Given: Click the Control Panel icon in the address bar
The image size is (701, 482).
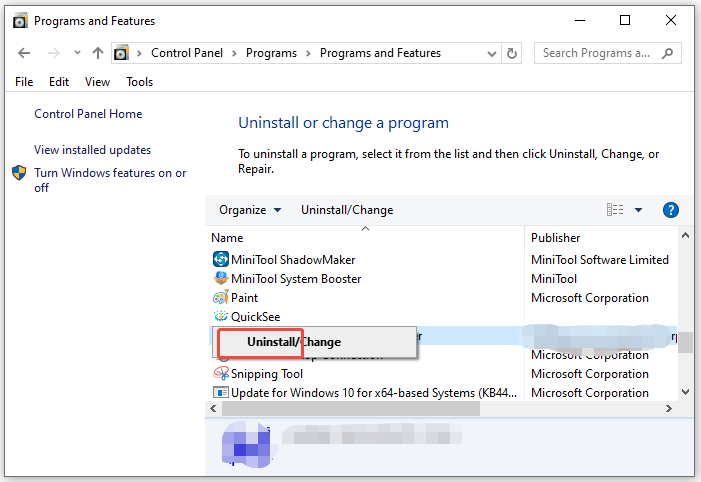Looking at the screenshot, I should (122, 53).
